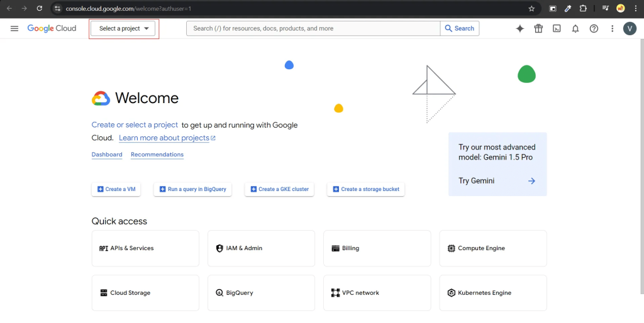Open the hamburger navigation menu

[x=14, y=28]
